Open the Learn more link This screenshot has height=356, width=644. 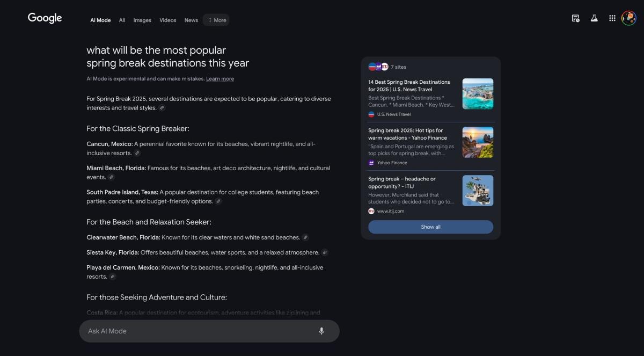(x=220, y=79)
